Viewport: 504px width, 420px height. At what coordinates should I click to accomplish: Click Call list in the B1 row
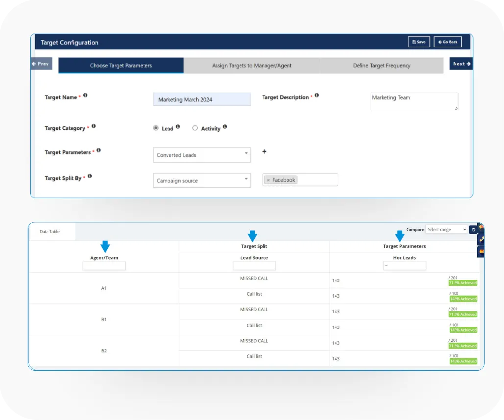point(254,325)
